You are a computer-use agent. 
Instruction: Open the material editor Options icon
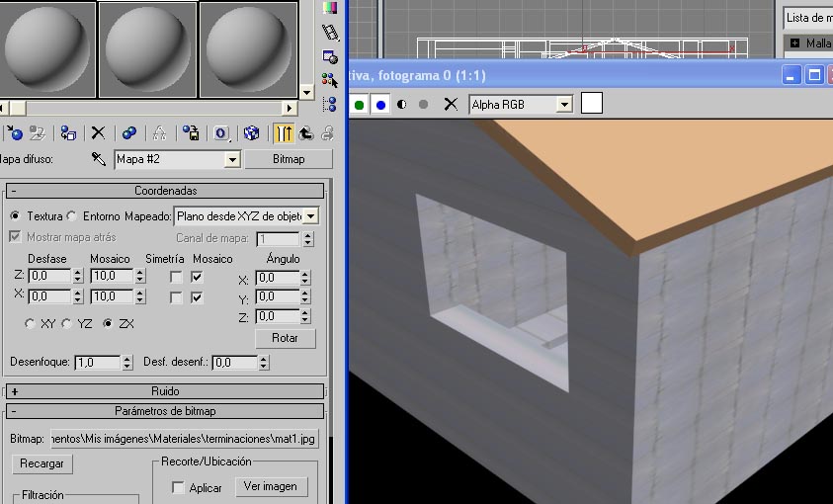point(330,56)
